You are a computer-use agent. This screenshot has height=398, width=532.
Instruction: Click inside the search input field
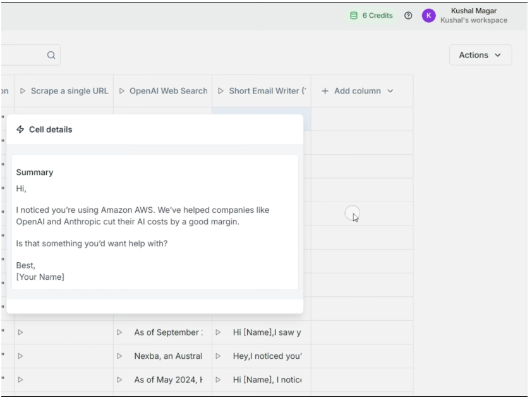tap(25, 55)
